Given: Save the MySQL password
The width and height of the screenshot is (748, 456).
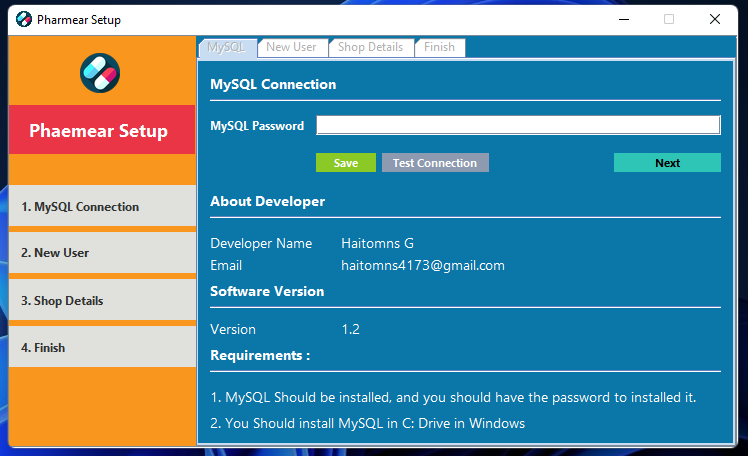Looking at the screenshot, I should (346, 163).
